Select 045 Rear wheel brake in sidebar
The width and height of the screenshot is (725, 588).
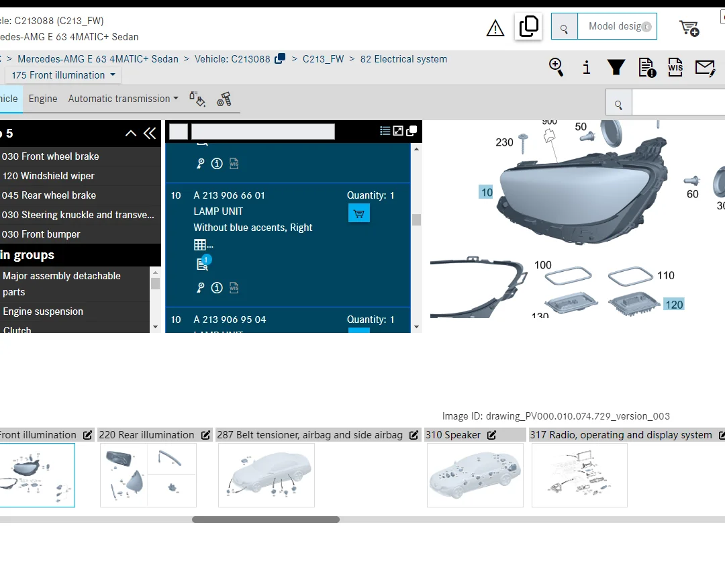[x=79, y=195]
